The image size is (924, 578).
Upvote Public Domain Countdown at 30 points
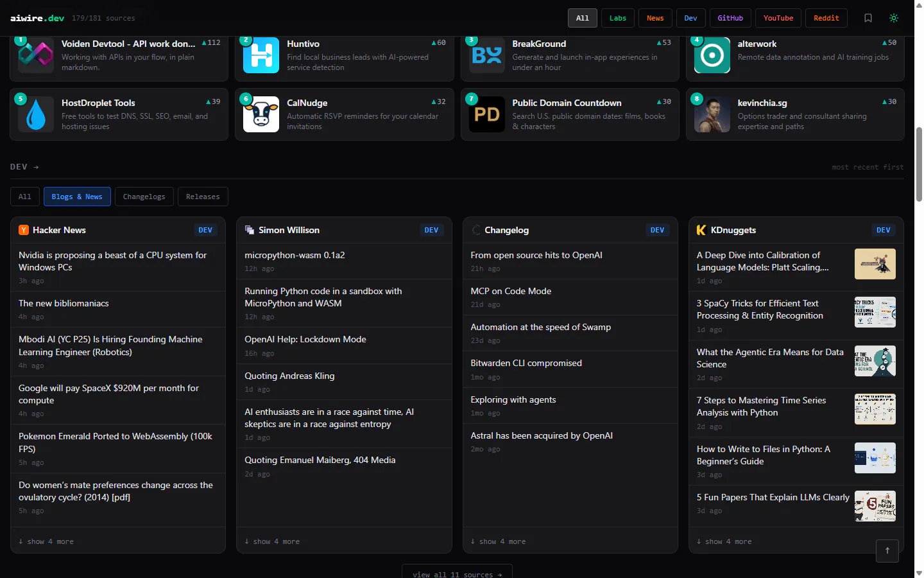[x=664, y=102]
